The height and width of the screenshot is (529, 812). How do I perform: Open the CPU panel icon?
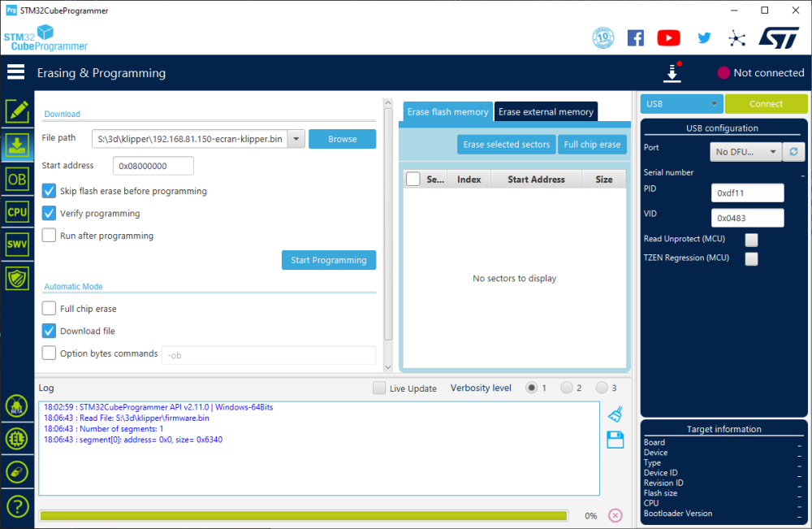click(x=17, y=212)
